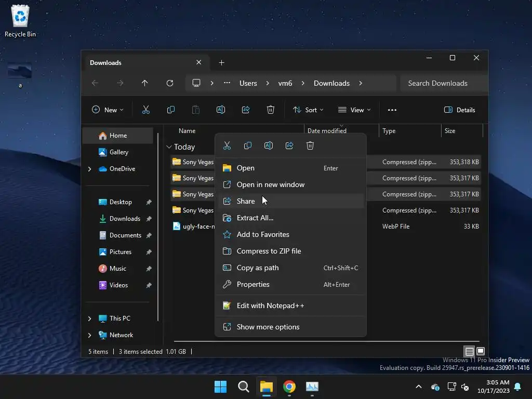Click the PC monitor icon in the address bar
Viewport: 532px width, 399px height.
point(196,83)
